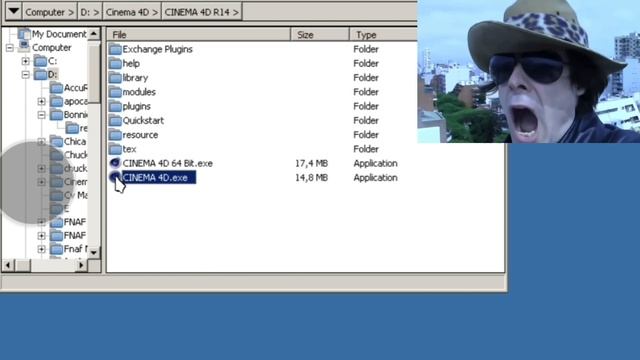Click the Quickstart folder name text
Screen dimensions: 640x360
click(143, 121)
